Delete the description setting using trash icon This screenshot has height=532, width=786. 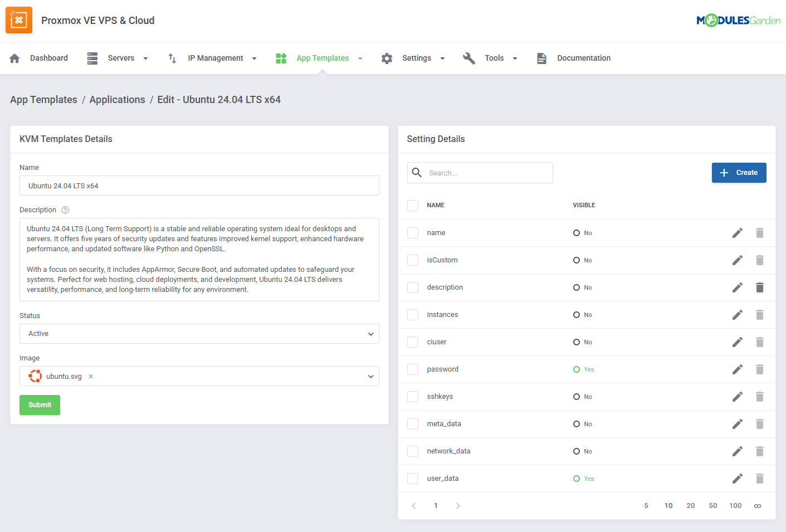pyautogui.click(x=759, y=287)
